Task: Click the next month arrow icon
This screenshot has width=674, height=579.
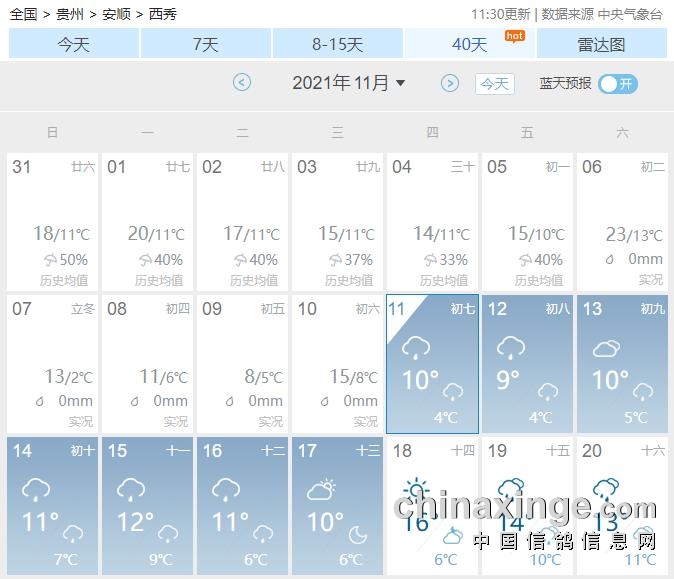Action: (450, 83)
